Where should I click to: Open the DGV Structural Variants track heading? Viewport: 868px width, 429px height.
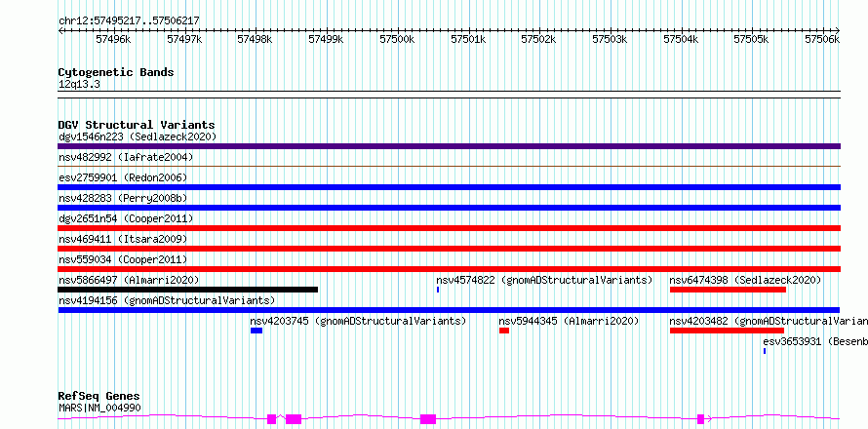tap(137, 125)
